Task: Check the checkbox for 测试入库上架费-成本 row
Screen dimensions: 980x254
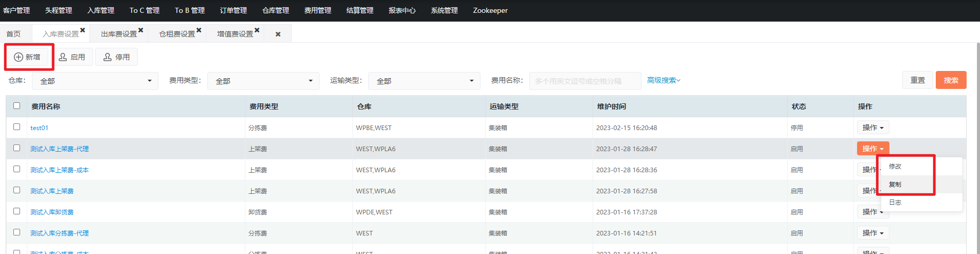Action: point(16,169)
